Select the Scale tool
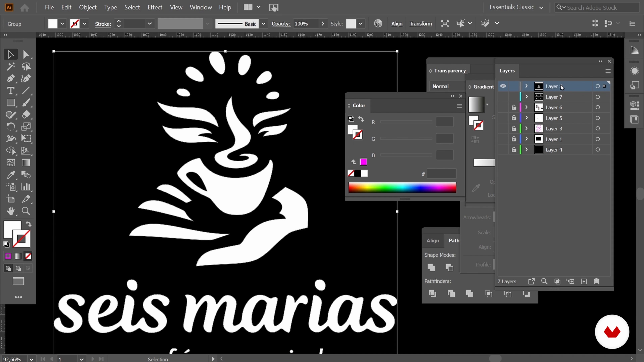 [26, 127]
